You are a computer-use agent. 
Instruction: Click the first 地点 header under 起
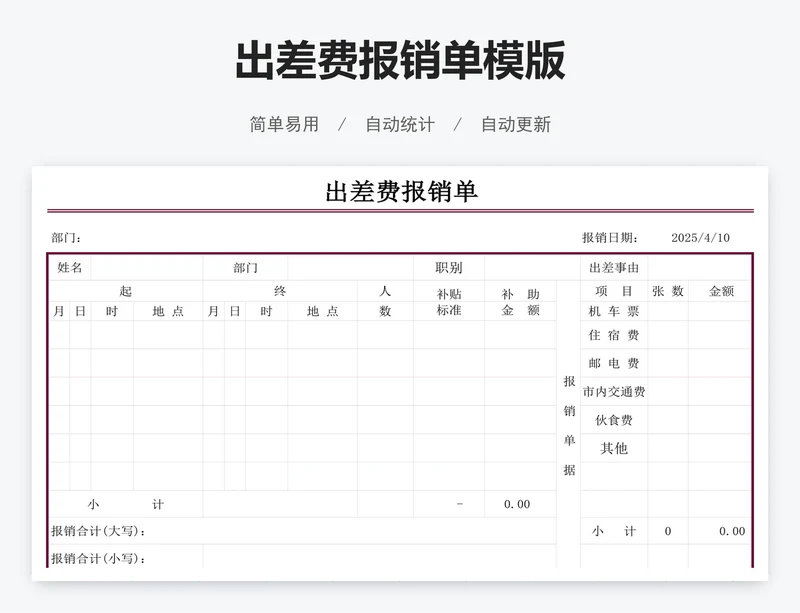[x=168, y=311]
